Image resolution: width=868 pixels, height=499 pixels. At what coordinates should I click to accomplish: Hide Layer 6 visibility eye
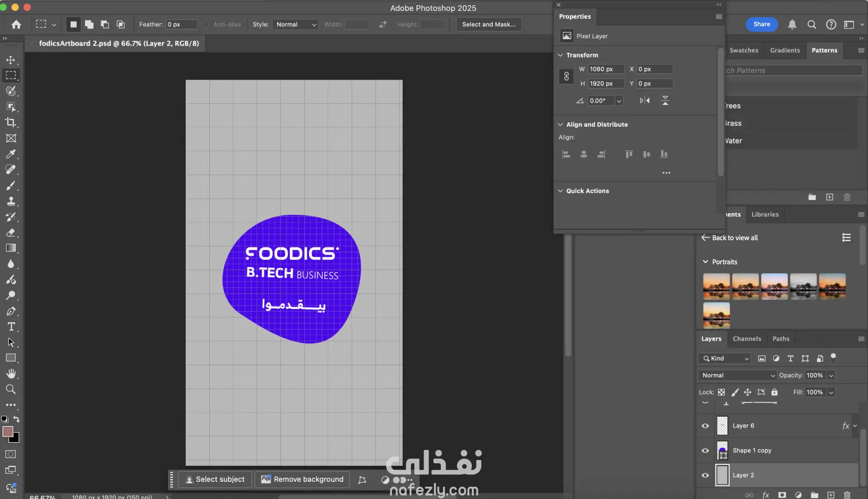coord(705,426)
